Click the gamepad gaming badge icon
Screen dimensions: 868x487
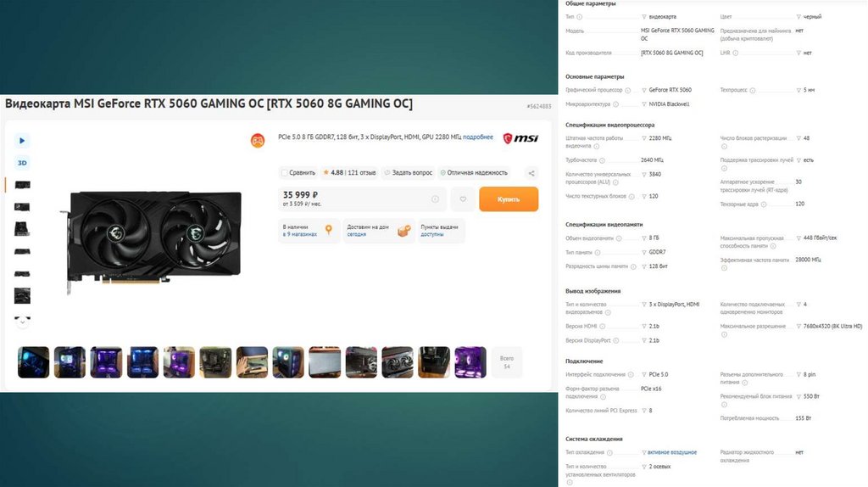(x=258, y=141)
